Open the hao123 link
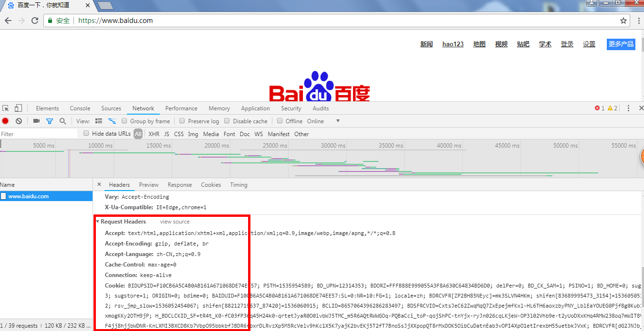Viewport: 644px width, 331px height. [x=453, y=44]
